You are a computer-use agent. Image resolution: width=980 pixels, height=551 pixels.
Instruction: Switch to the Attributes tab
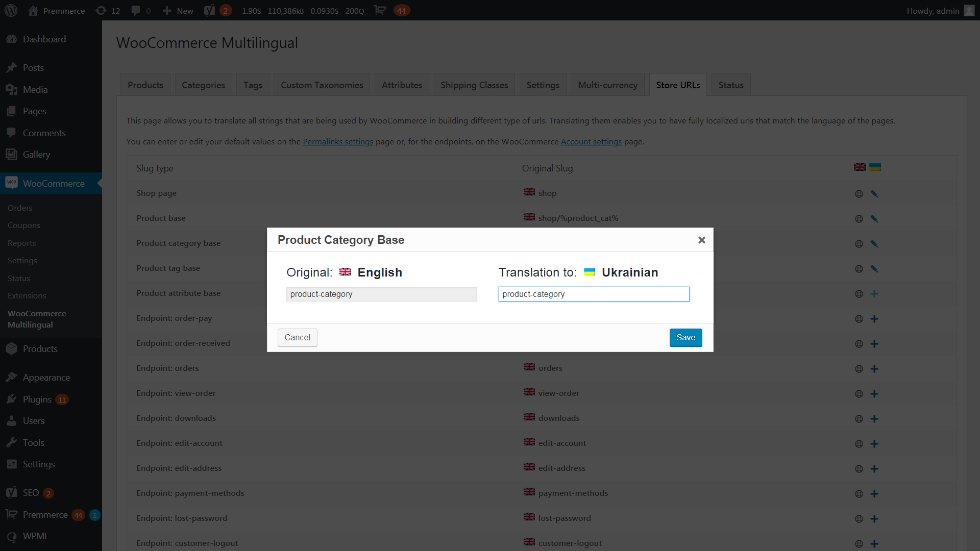(x=402, y=85)
